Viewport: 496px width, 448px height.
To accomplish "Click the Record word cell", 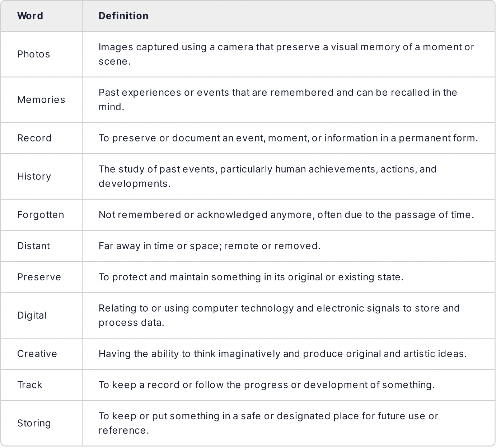I will (34, 138).
